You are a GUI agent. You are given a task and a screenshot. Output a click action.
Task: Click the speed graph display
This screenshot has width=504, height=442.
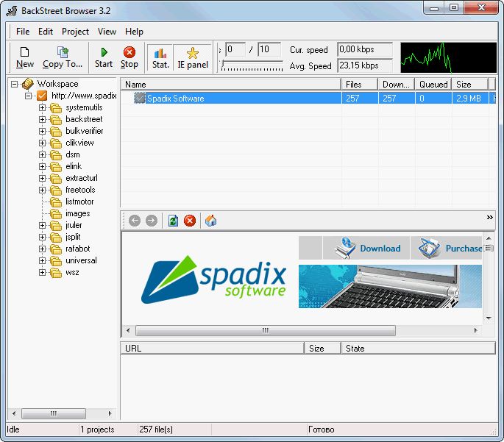pyautogui.click(x=448, y=57)
